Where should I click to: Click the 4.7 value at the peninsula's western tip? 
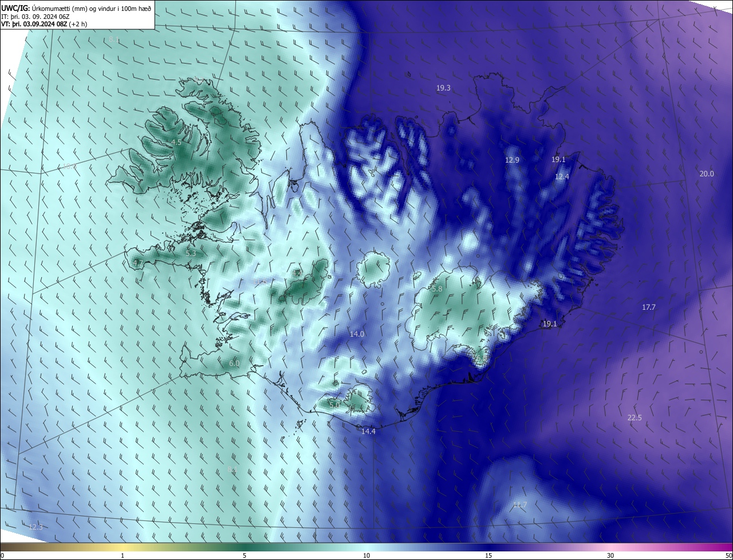137,263
